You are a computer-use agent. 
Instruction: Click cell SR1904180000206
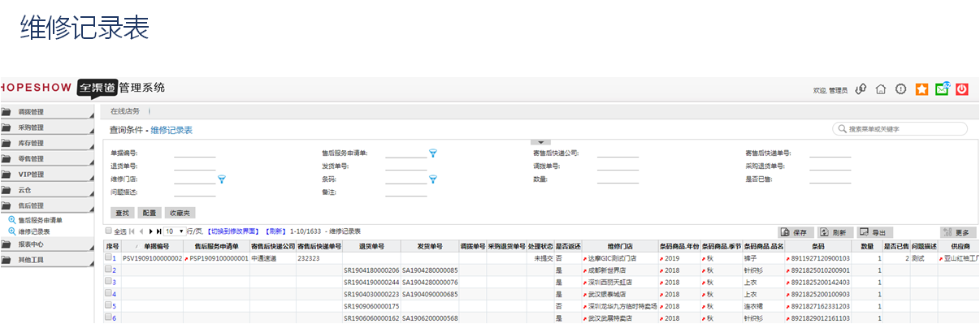(371, 270)
